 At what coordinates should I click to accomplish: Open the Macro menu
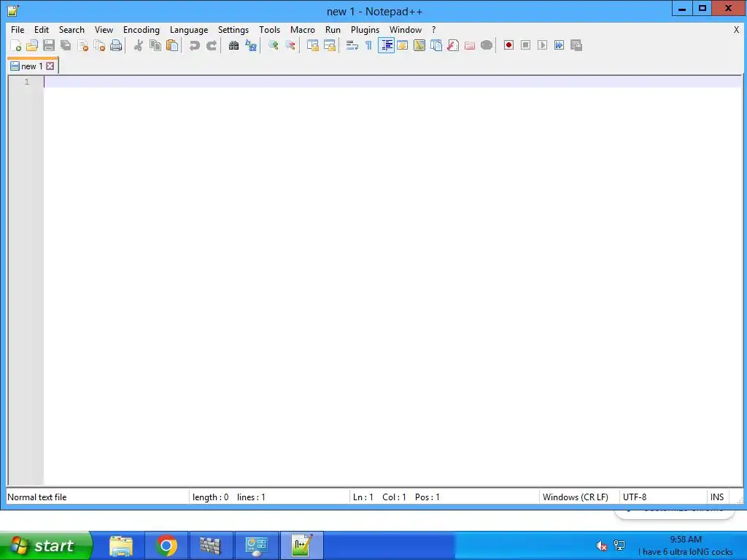tap(303, 29)
